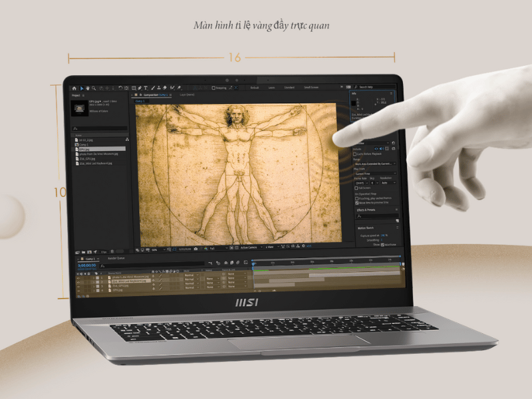The width and height of the screenshot is (532, 399).
Task: Click the Effects & Presets search field
Action: click(377, 216)
